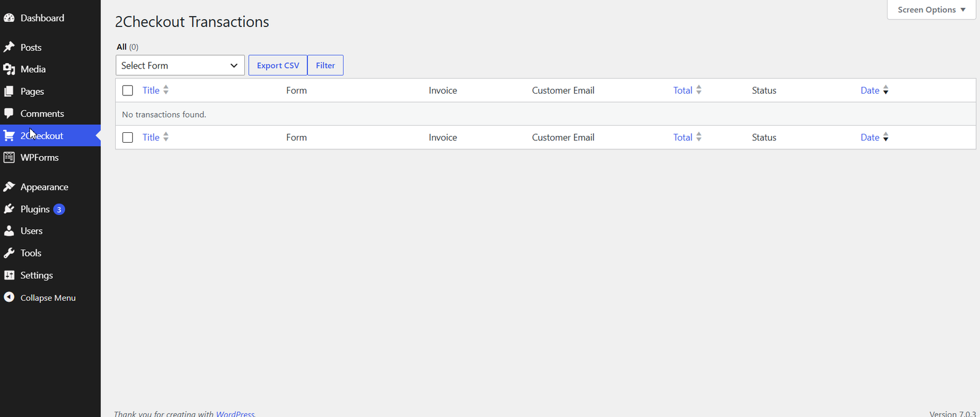Click the Posts pushpin icon
This screenshot has height=417, width=980.
click(9, 47)
